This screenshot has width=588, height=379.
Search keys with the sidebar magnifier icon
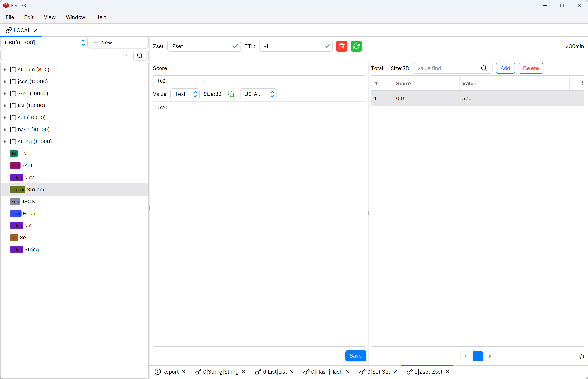[x=140, y=55]
